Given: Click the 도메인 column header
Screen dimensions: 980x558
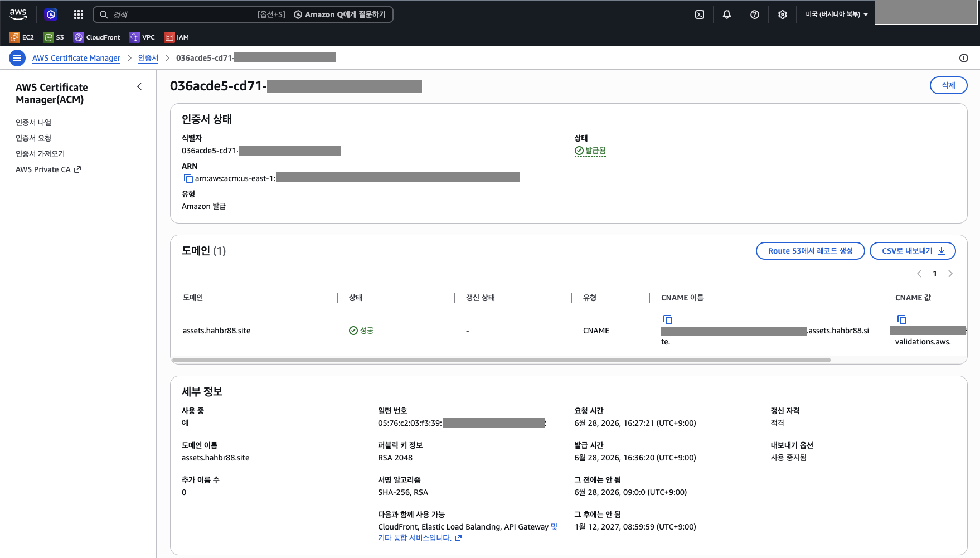Looking at the screenshot, I should pyautogui.click(x=193, y=298).
